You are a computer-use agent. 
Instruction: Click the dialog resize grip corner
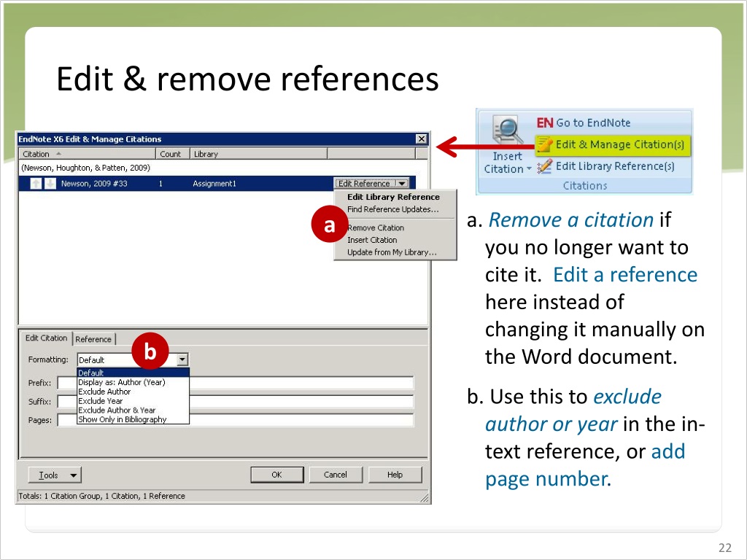[x=424, y=497]
